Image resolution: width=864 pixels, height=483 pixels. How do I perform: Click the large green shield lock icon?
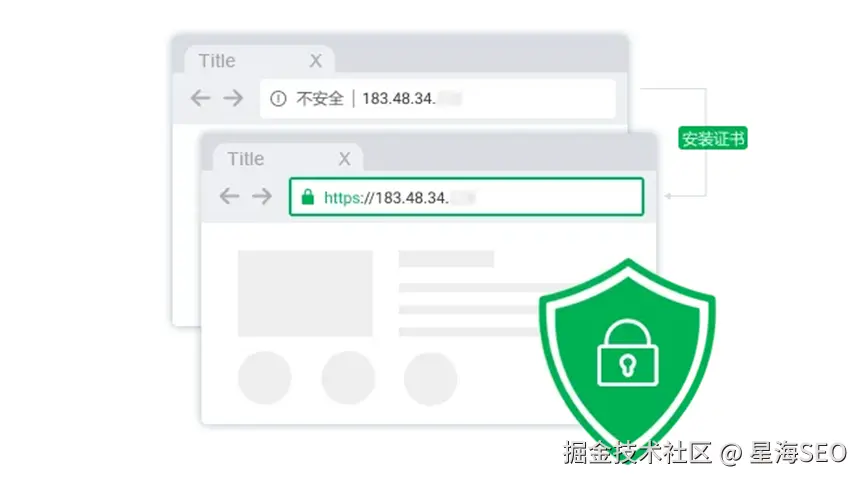pos(628,358)
